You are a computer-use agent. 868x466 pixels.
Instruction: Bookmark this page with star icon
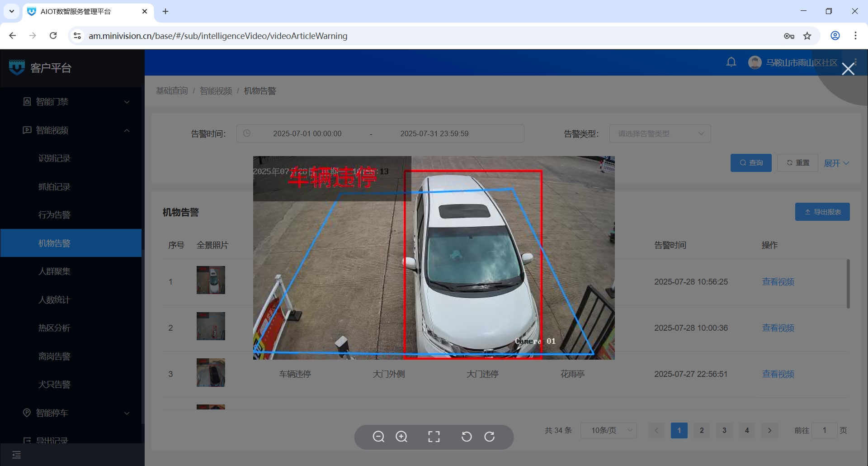point(807,36)
